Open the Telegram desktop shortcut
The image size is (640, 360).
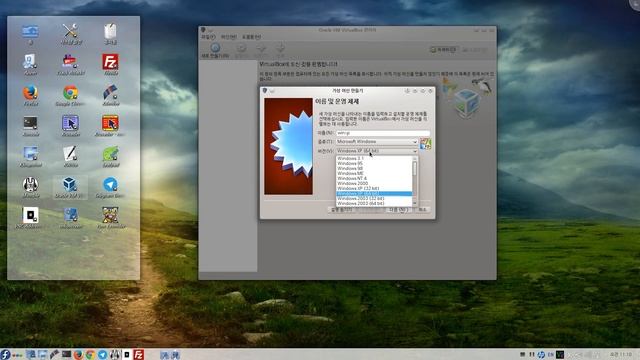pos(110,186)
